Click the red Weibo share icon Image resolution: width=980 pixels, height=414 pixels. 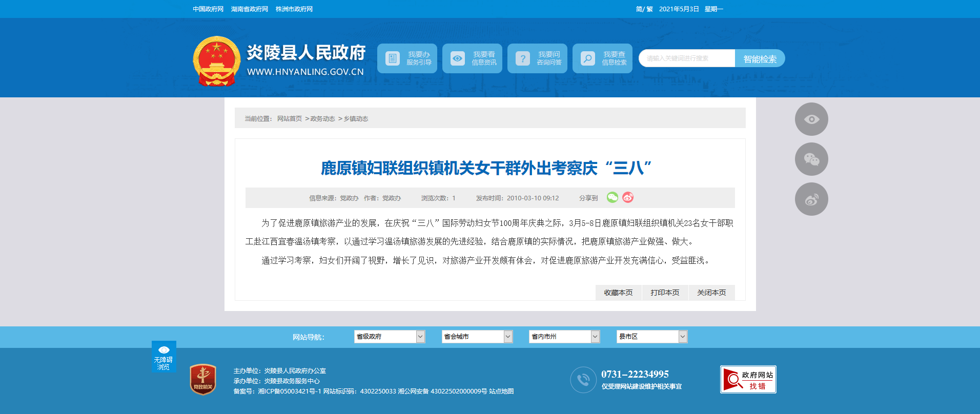tap(628, 197)
